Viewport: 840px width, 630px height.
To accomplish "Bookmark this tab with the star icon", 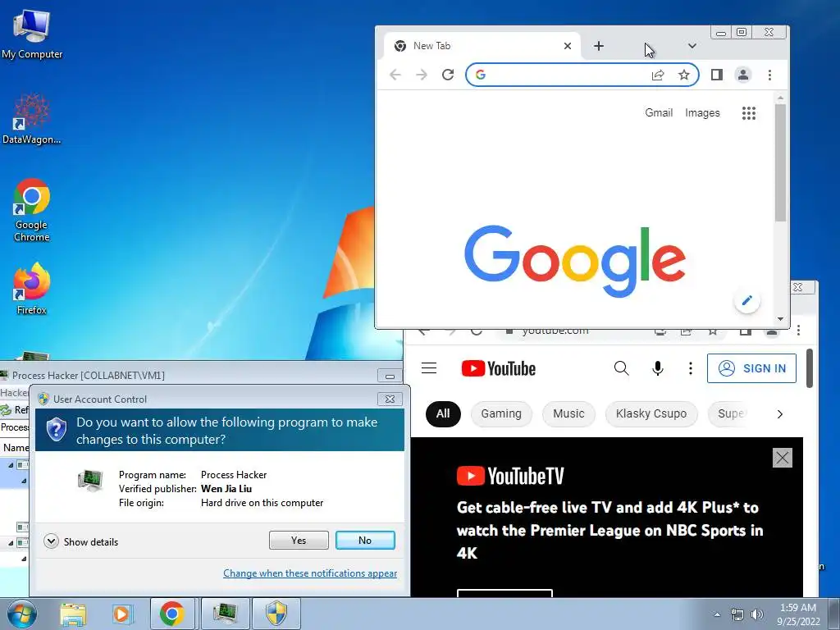I will [684, 75].
